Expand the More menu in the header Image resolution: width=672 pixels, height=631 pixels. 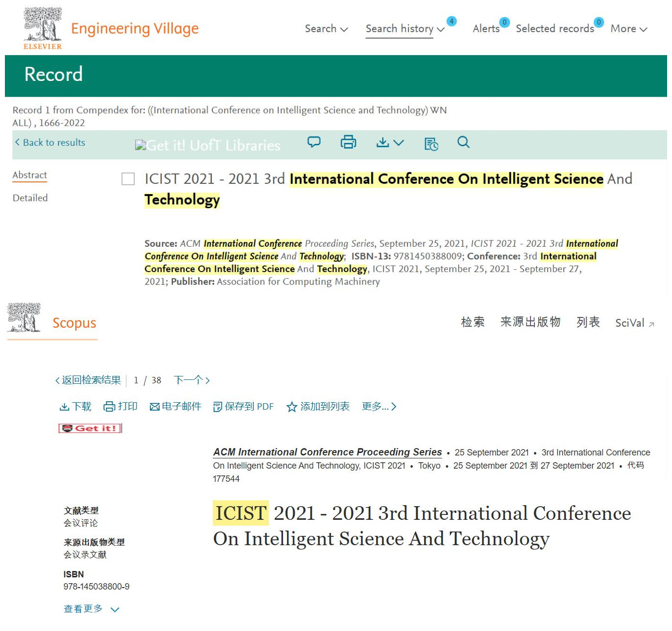629,29
